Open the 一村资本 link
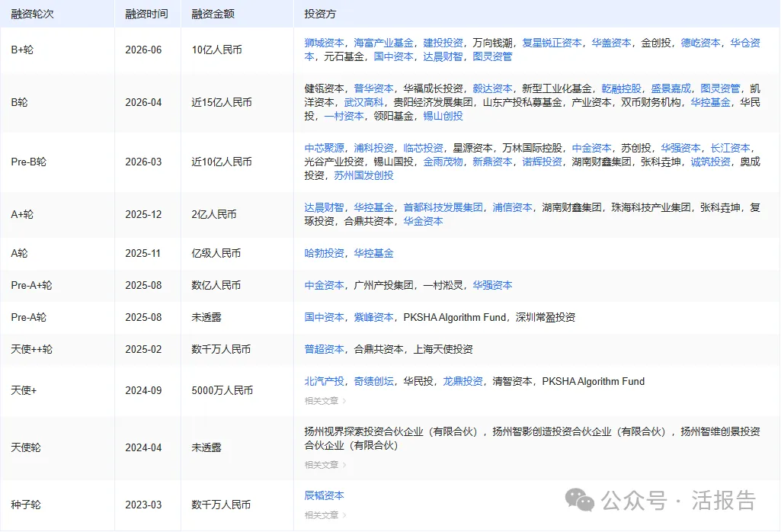 [344, 116]
